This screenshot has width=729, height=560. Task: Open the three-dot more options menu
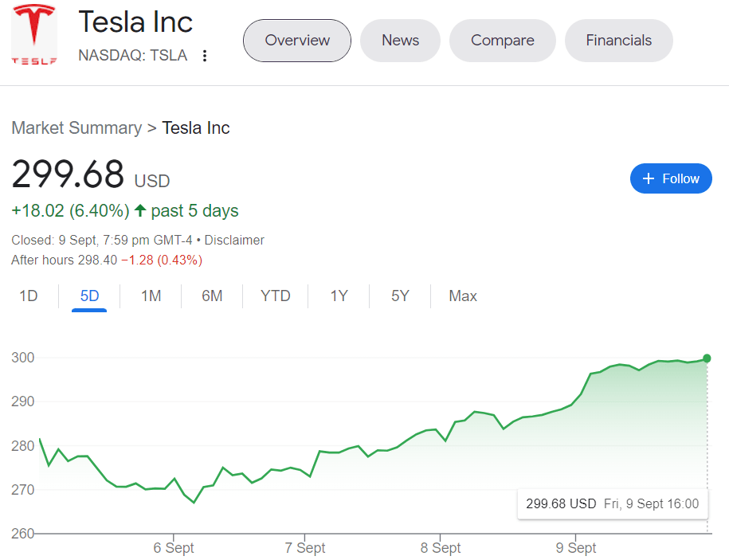click(x=205, y=56)
